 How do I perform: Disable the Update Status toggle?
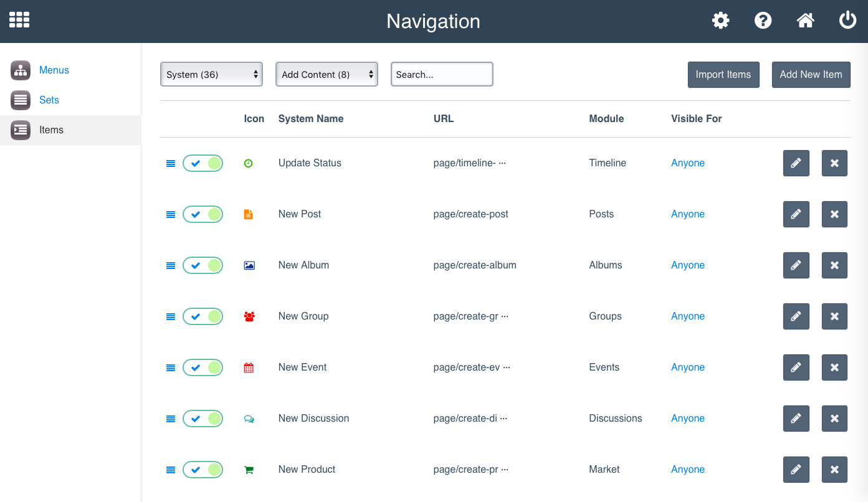pos(203,163)
